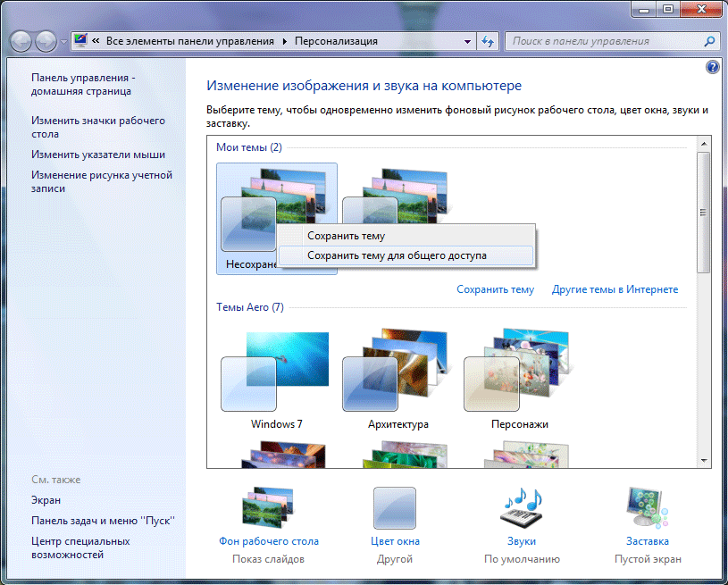This screenshot has height=585, width=728.
Task: Click the Back navigation arrow button
Action: click(x=21, y=42)
